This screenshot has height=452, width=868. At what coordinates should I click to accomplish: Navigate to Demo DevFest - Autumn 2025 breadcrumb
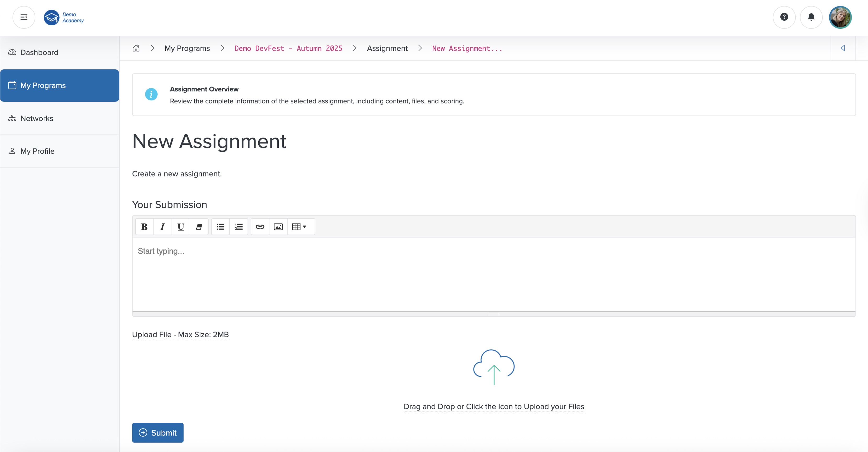pyautogui.click(x=288, y=48)
